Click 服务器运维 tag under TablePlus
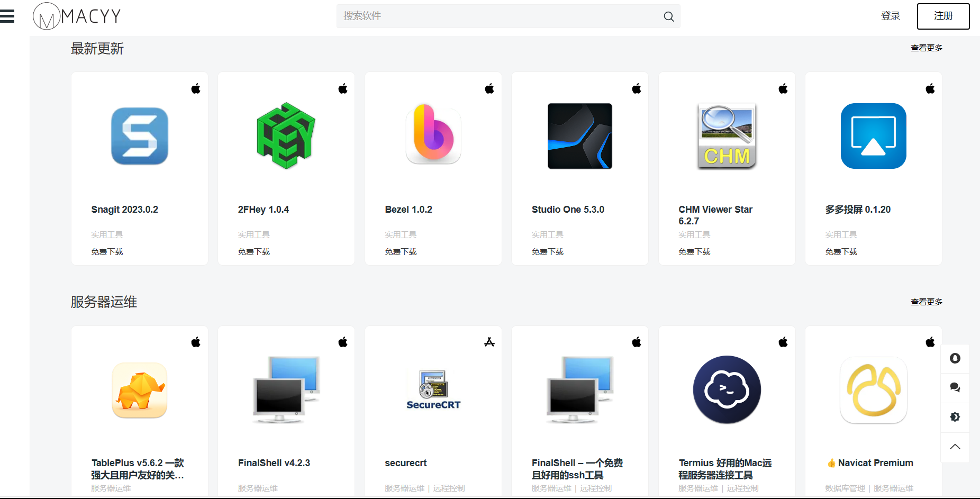 coord(111,488)
